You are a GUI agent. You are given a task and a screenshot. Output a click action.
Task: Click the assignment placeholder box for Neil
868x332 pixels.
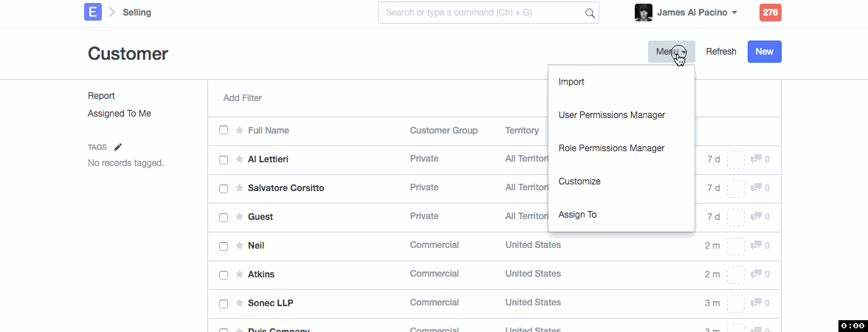735,246
